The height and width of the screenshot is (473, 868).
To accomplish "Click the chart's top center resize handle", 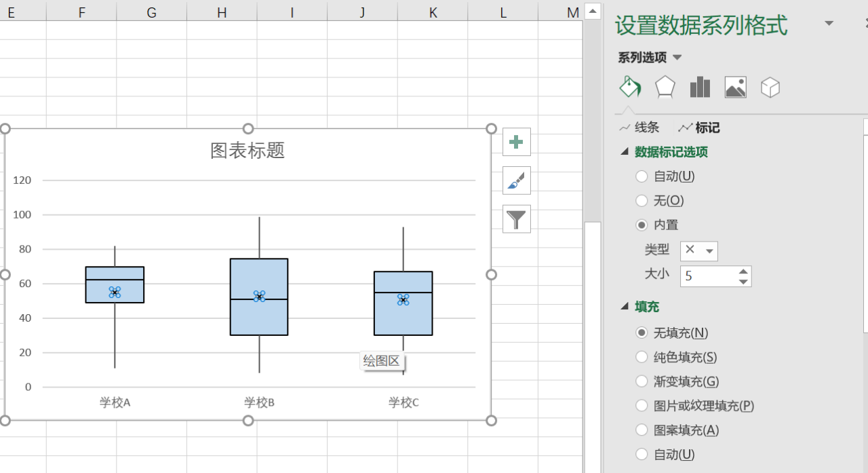I will click(248, 129).
